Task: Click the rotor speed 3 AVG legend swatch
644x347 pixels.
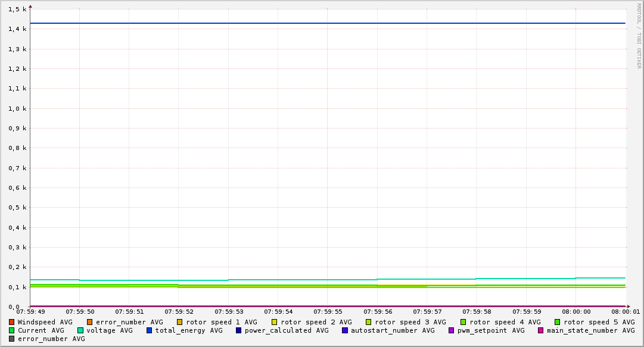Action: (369, 322)
